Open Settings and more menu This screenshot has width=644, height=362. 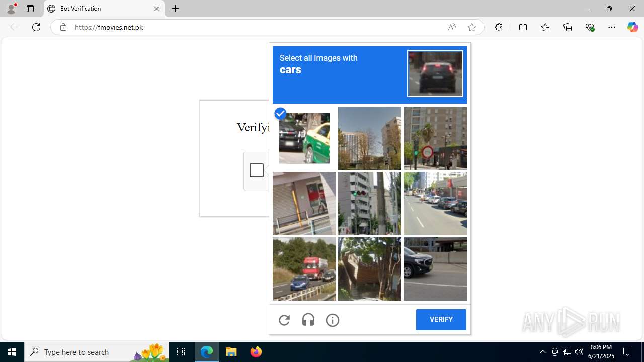[612, 27]
